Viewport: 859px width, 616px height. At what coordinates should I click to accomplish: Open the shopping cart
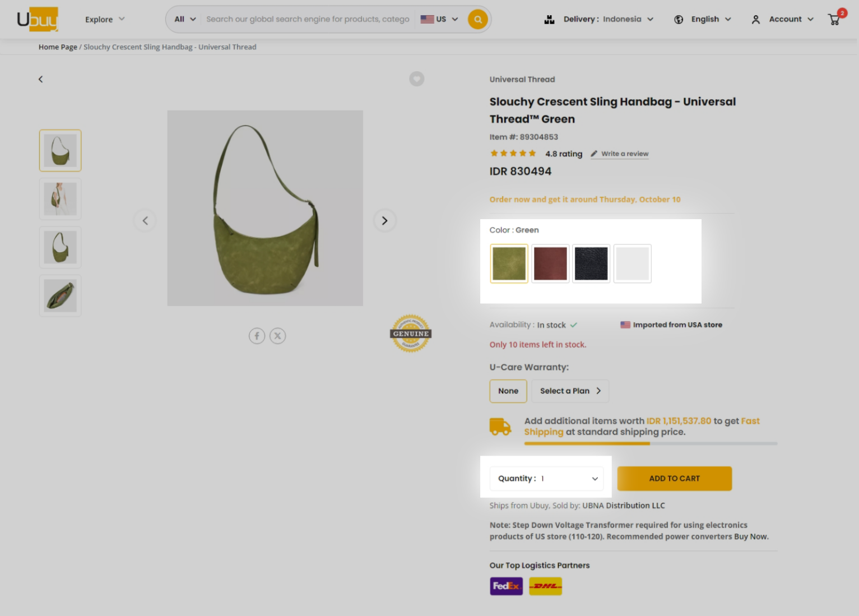(x=834, y=18)
